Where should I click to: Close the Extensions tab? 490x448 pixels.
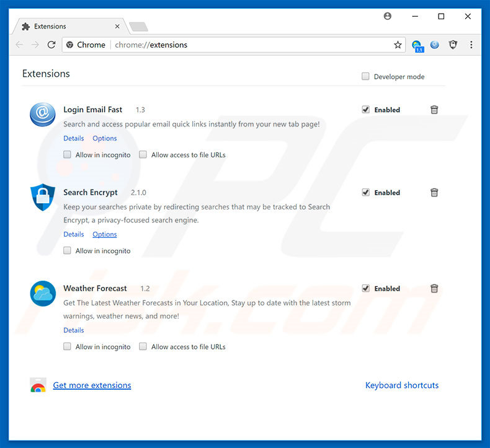(117, 27)
